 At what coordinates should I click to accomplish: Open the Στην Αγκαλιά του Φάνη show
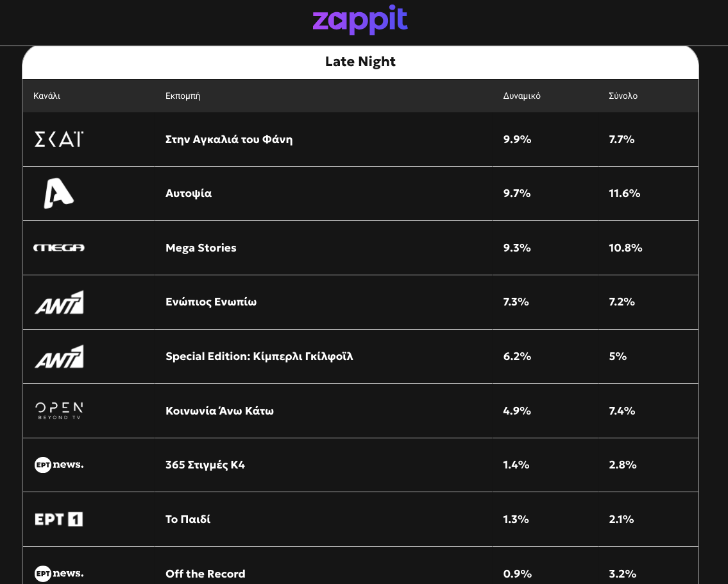tap(229, 139)
